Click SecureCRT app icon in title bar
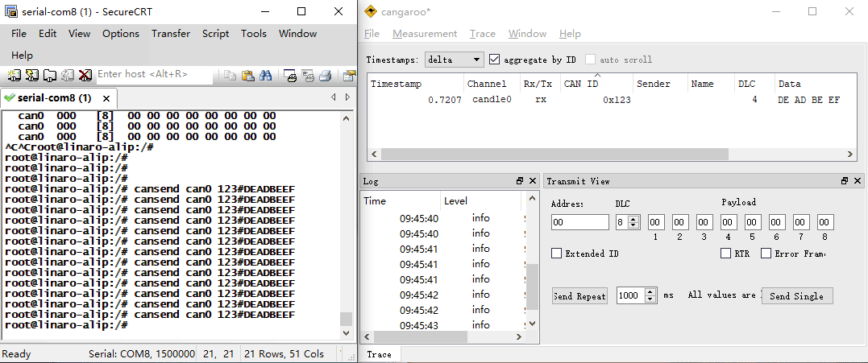The width and height of the screenshot is (868, 363). click(10, 11)
